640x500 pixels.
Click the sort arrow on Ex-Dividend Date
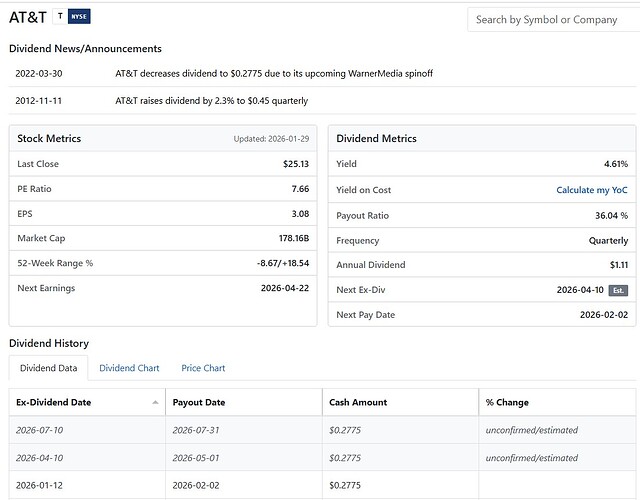[x=155, y=402]
